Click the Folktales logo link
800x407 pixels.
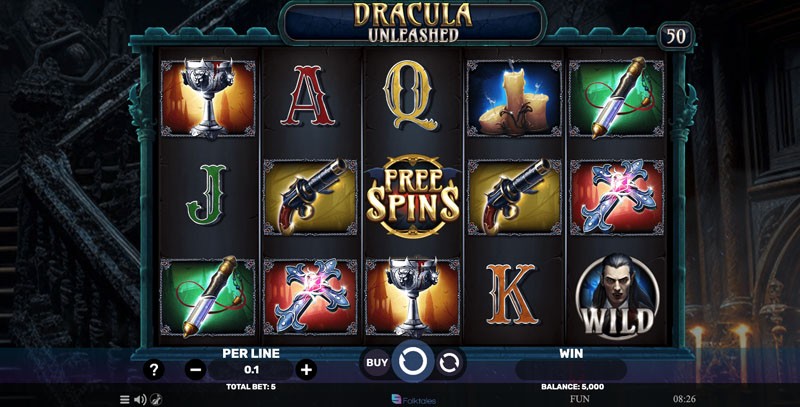coord(413,400)
